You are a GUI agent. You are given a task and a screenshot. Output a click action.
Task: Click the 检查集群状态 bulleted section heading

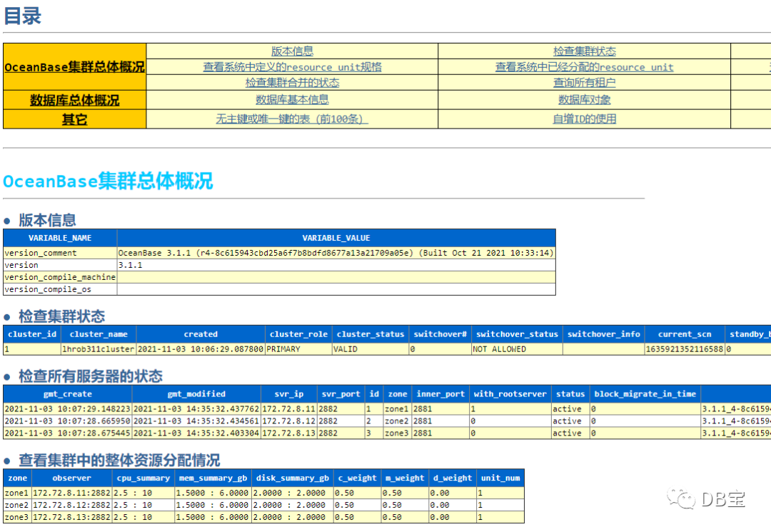click(x=62, y=316)
